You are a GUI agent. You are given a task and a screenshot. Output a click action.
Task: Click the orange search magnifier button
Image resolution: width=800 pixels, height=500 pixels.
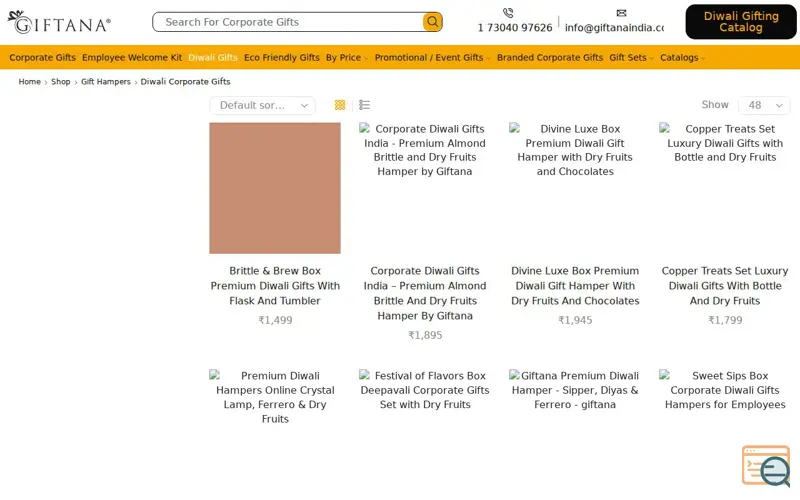[432, 22]
